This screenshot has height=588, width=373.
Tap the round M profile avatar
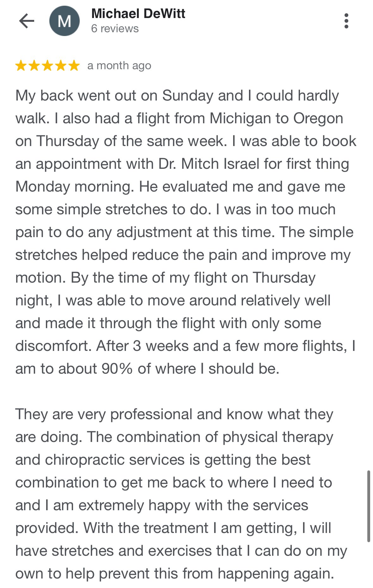click(65, 21)
